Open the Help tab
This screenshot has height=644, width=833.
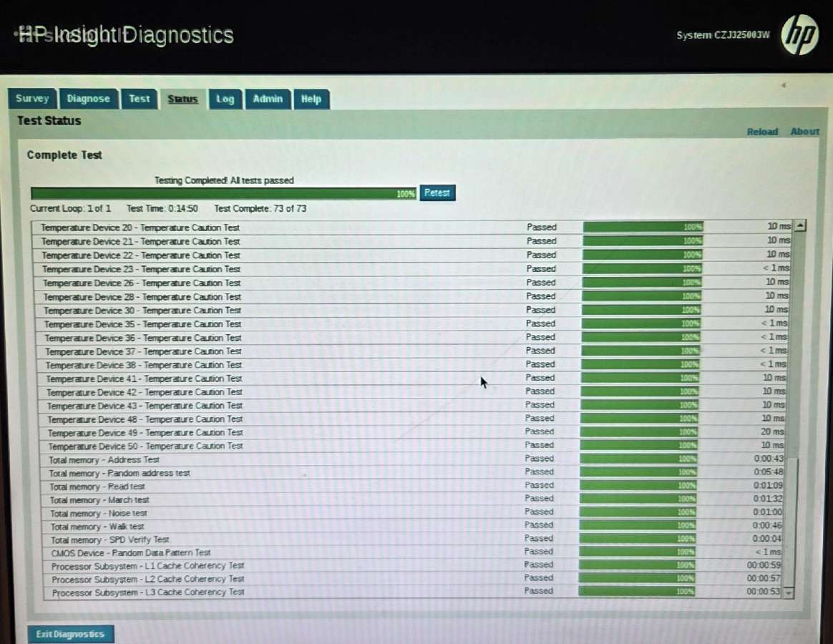[311, 99]
